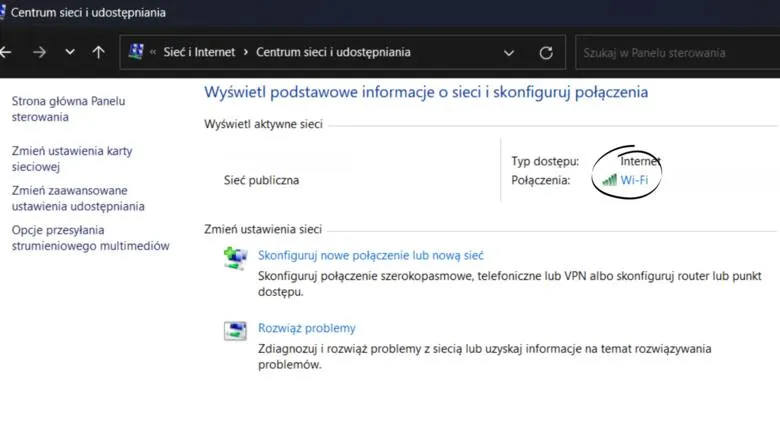
Task: Click the back arrow navigation button
Action: pos(6,52)
